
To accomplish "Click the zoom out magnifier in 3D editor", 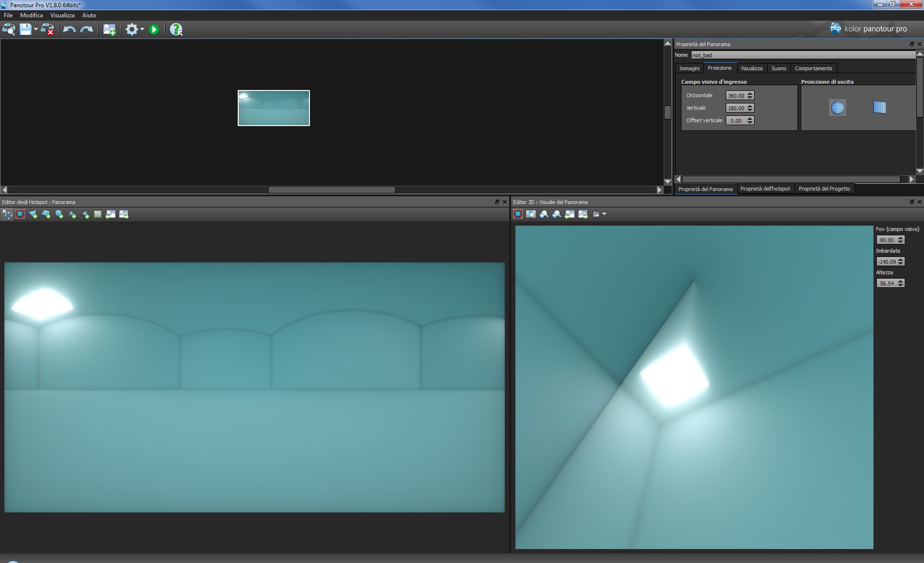I will pos(557,215).
